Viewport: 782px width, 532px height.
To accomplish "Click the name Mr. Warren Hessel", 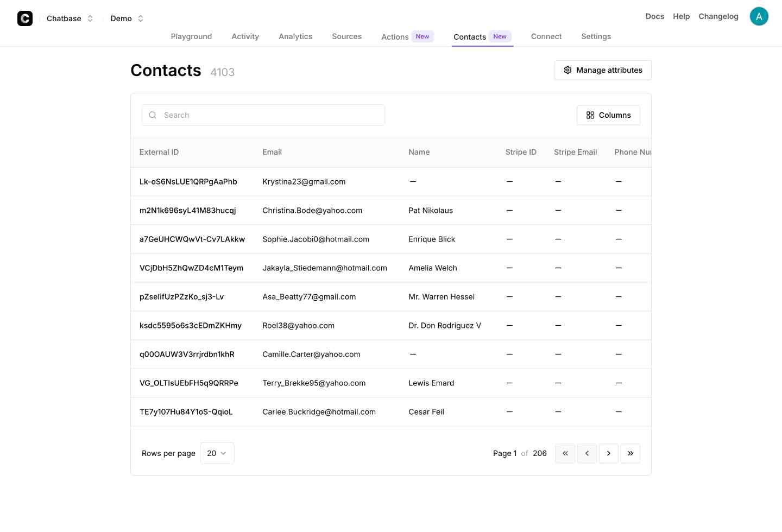I will tap(442, 296).
